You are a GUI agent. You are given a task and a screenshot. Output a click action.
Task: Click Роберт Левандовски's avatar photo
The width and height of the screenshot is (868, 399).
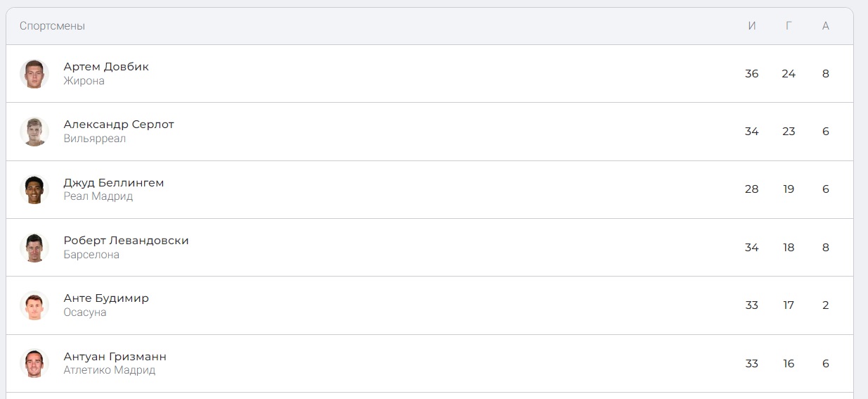tap(34, 248)
